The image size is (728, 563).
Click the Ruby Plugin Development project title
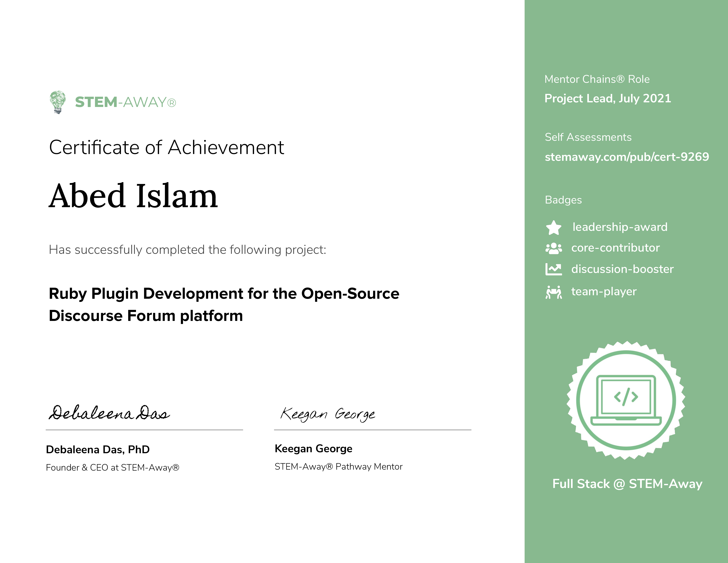click(x=224, y=305)
